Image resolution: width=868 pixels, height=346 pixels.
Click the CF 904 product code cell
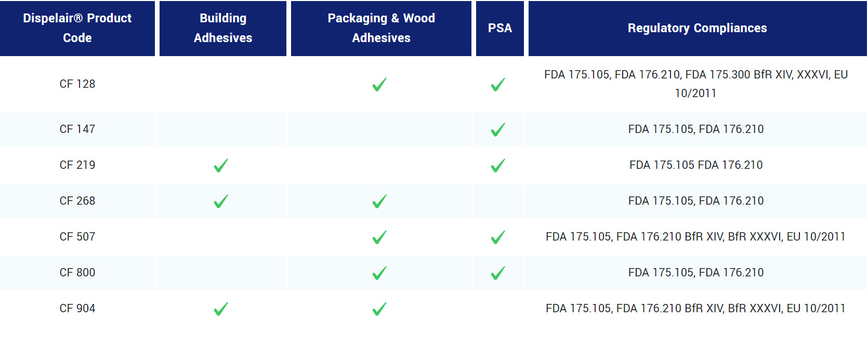click(77, 309)
